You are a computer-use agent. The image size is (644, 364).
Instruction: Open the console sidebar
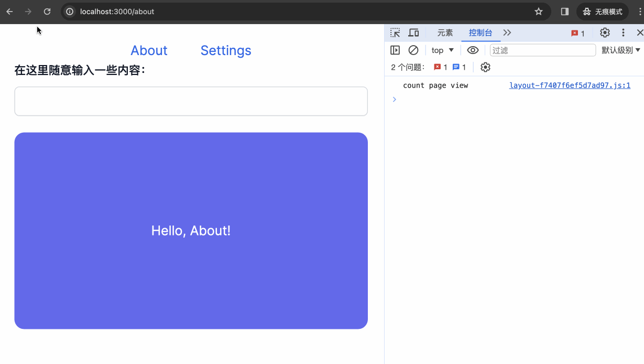coord(395,50)
